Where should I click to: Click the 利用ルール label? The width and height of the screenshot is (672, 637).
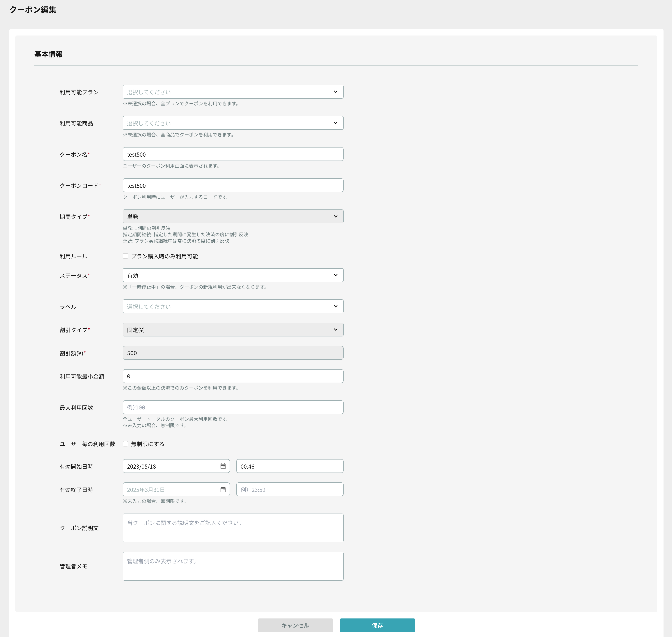pyautogui.click(x=73, y=256)
